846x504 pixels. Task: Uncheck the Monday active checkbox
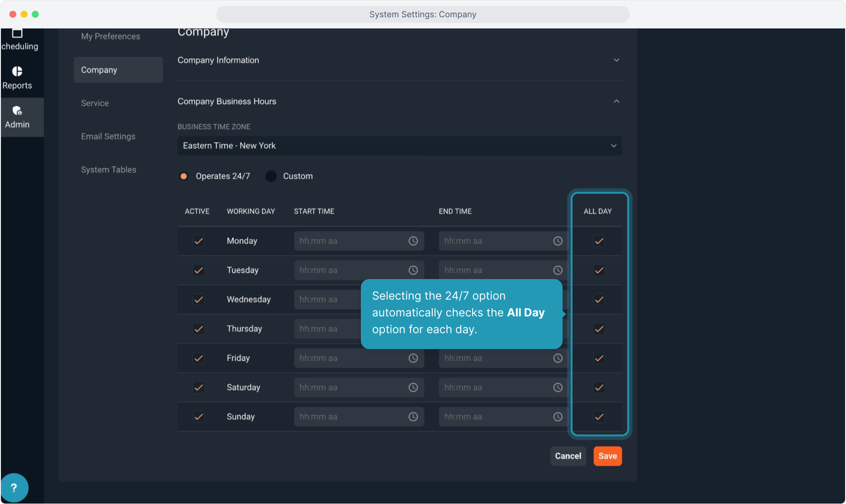click(x=198, y=241)
